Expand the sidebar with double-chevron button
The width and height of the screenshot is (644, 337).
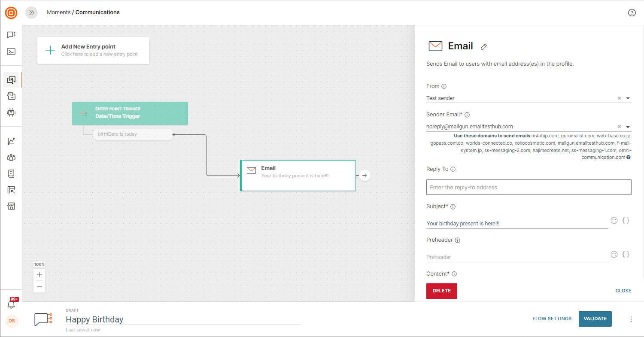[31, 12]
